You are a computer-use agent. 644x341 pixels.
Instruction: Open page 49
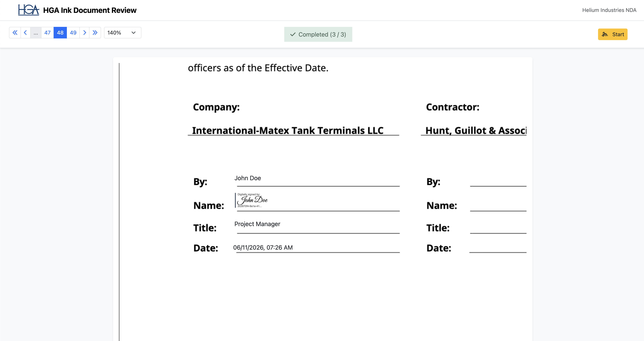73,33
